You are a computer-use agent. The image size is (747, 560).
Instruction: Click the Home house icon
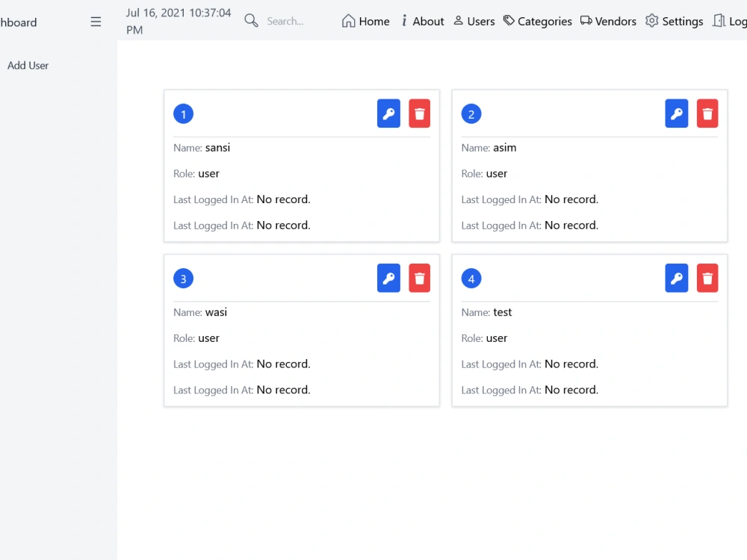348,21
